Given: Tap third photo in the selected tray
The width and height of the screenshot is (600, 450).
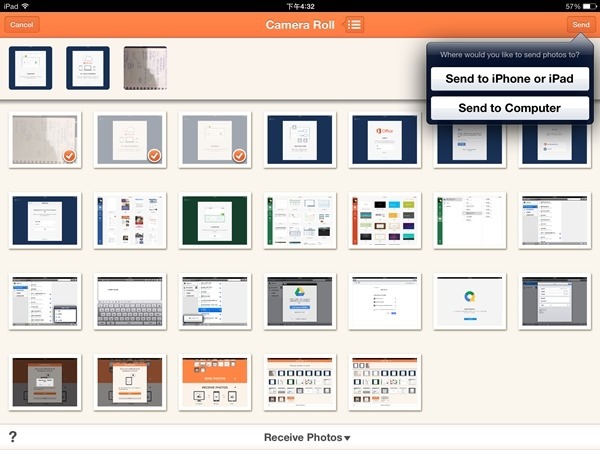Looking at the screenshot, I should 145,67.
